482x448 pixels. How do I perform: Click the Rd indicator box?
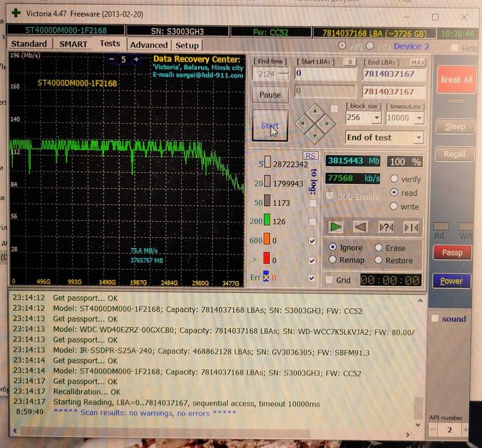(x=441, y=226)
